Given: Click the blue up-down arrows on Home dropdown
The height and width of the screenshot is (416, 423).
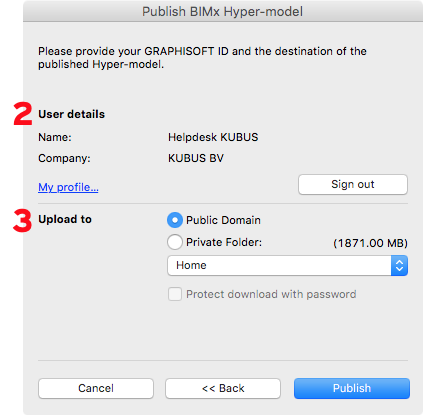Looking at the screenshot, I should coord(399,265).
